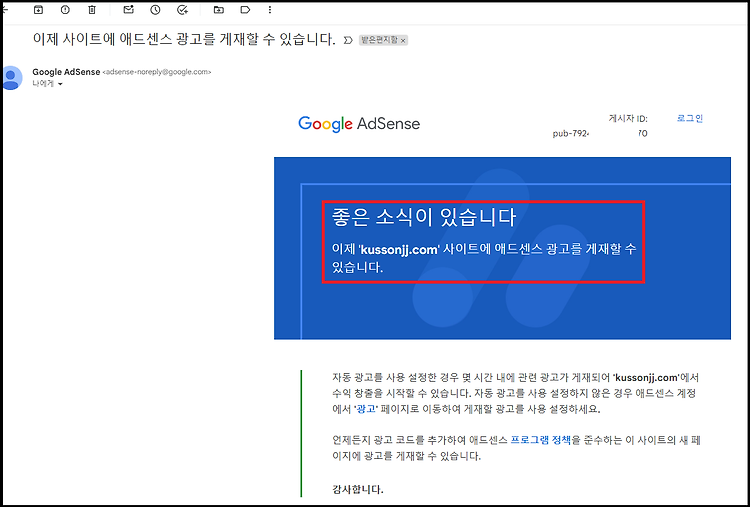Click the sender's avatar icon
This screenshot has height=507, width=750.
[x=11, y=77]
